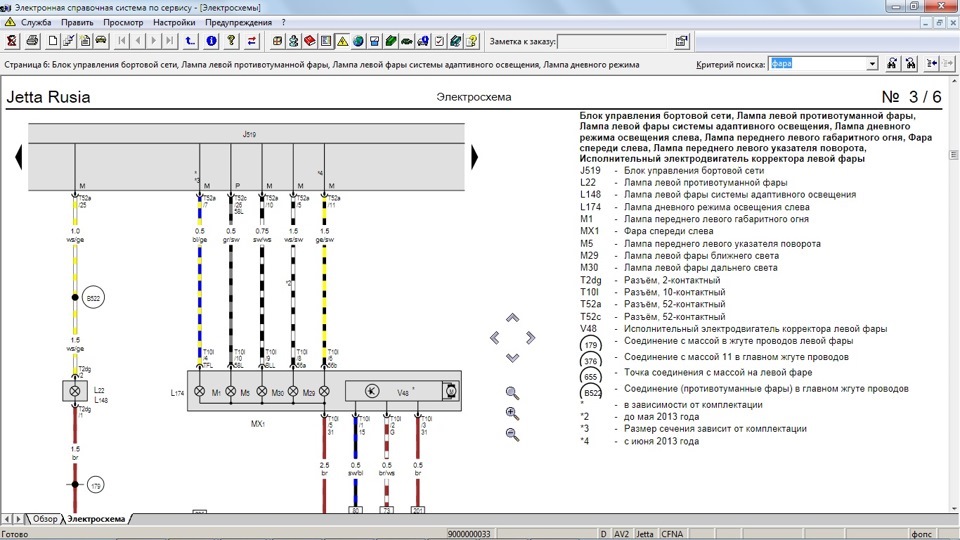Click the tab scroll left arrow at bottom
The width and height of the screenshot is (960, 540).
[x=7, y=519]
